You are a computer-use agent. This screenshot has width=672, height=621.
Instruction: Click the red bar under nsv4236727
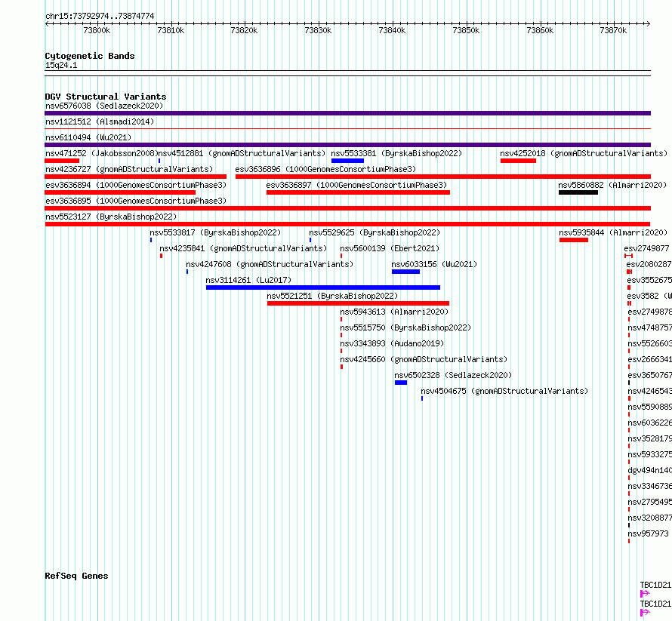pyautogui.click(x=135, y=177)
